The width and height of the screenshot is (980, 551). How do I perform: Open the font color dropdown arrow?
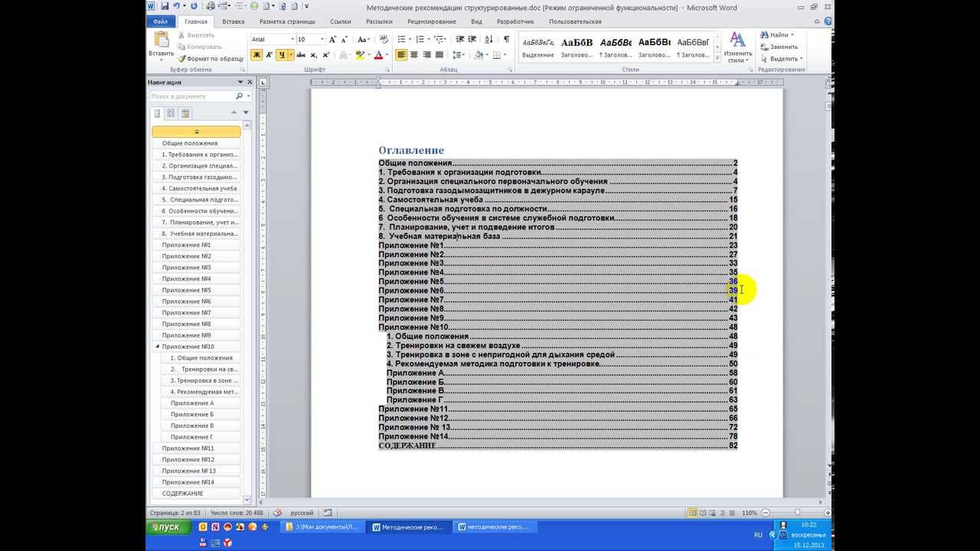tap(387, 56)
